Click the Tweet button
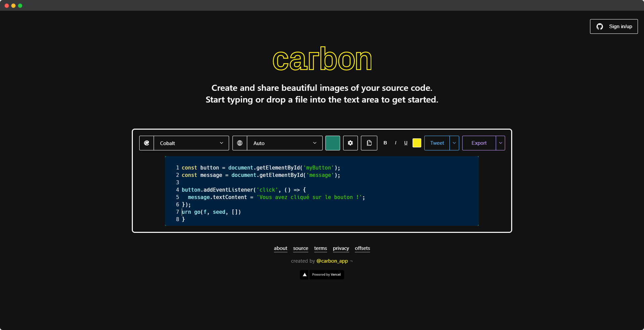The width and height of the screenshot is (644, 330). (437, 143)
